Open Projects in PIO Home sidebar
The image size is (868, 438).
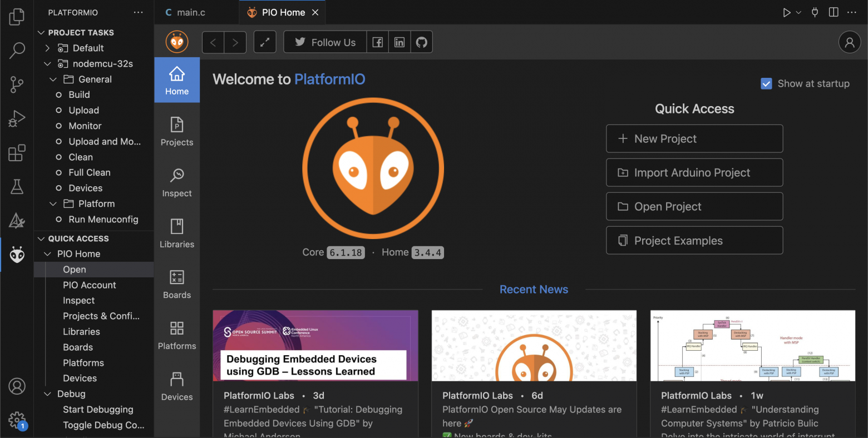[177, 131]
